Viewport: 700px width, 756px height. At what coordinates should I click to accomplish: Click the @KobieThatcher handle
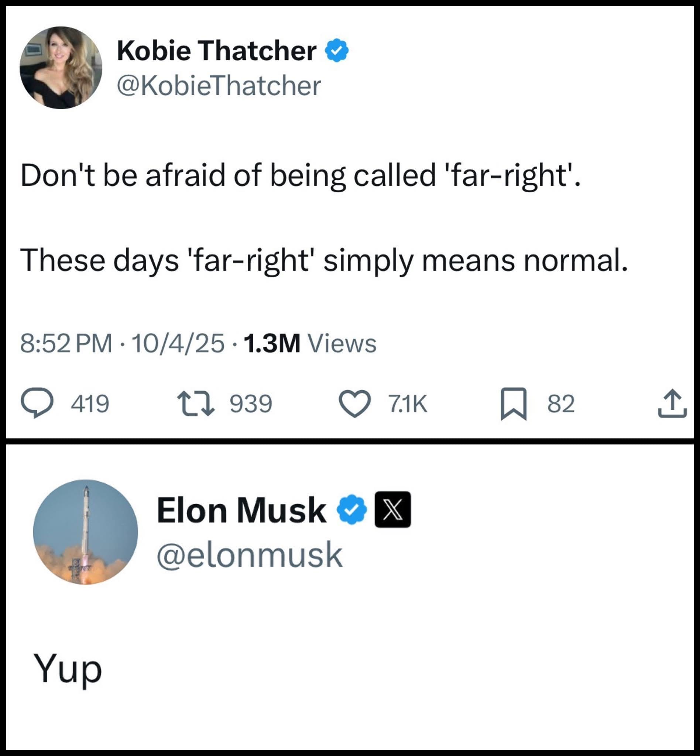(219, 86)
